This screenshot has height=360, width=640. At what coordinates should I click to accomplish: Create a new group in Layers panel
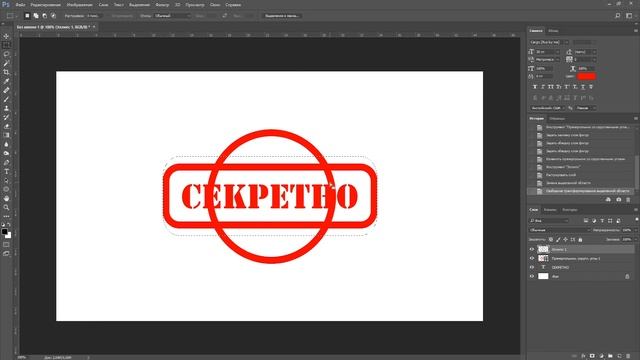(x=610, y=356)
